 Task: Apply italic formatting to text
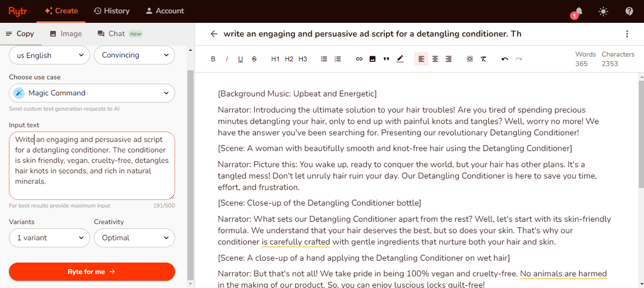[x=227, y=59]
